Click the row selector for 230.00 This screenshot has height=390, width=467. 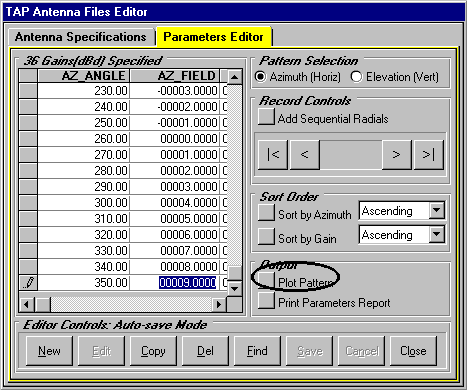click(x=28, y=91)
